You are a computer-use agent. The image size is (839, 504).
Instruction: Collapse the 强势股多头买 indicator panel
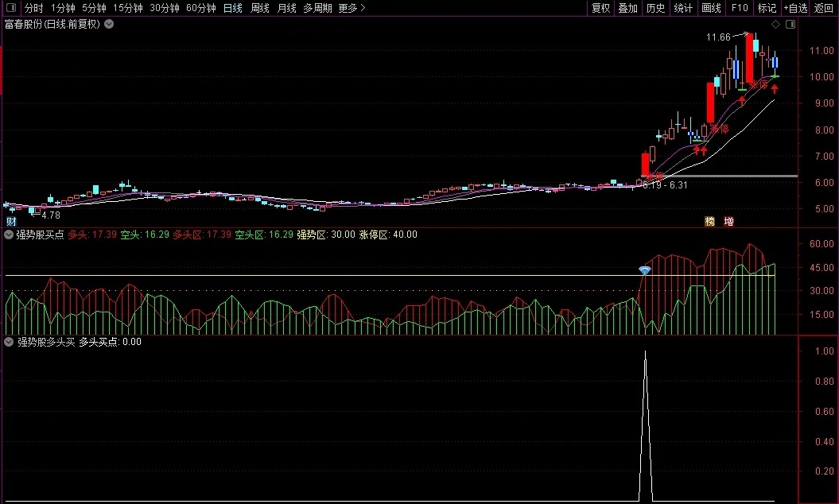[9, 342]
